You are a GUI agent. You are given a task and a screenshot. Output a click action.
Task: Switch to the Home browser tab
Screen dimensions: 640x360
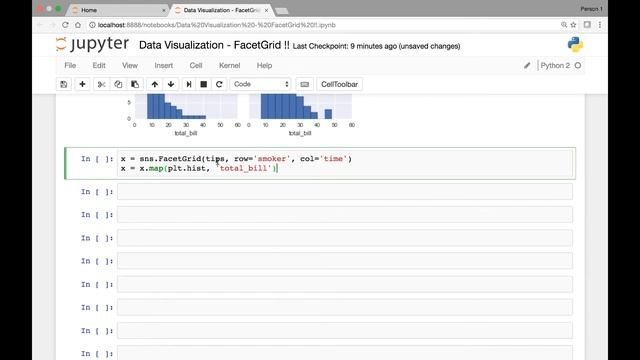click(x=118, y=10)
